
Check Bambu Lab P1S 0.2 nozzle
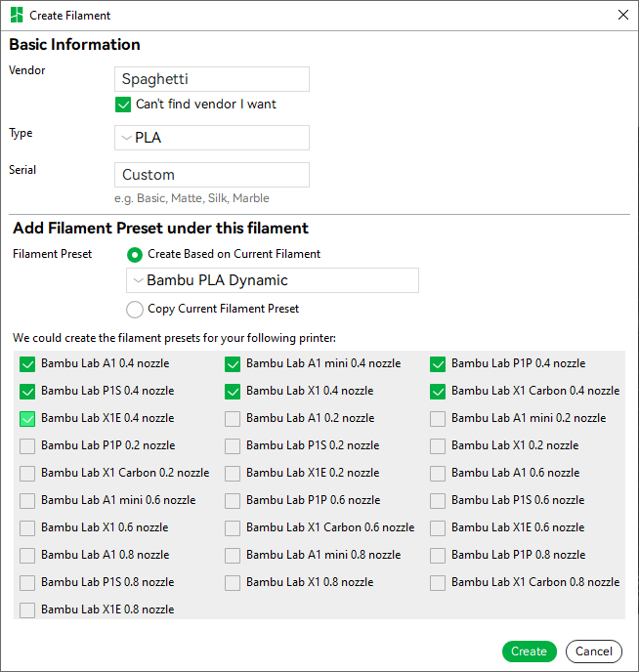[233, 446]
